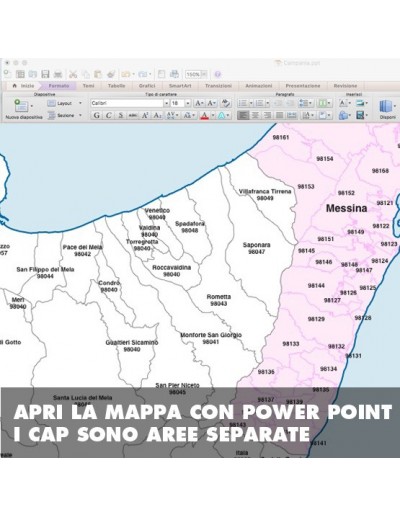This screenshot has height=517, width=400.
Task: Click the insert text box icon
Action: [x=343, y=103]
